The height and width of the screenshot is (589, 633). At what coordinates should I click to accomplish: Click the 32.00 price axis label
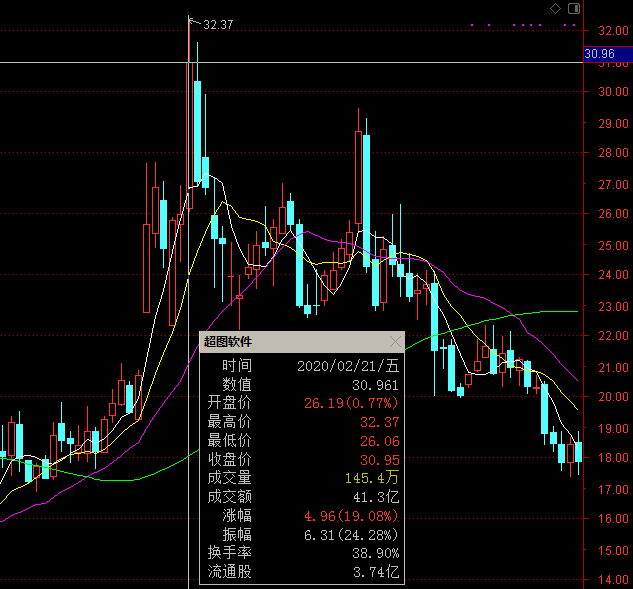tap(613, 31)
